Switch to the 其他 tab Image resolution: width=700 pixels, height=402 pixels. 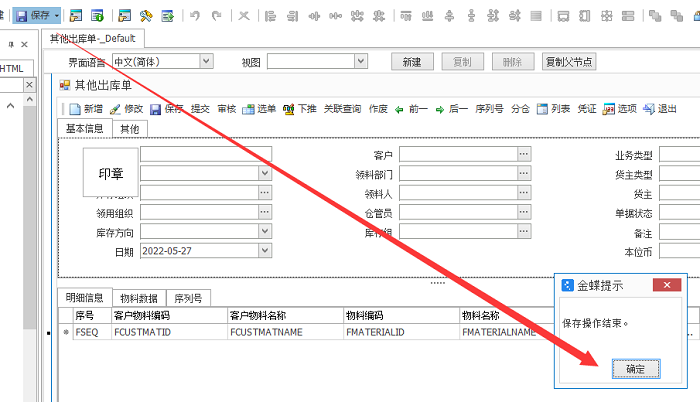(x=130, y=128)
